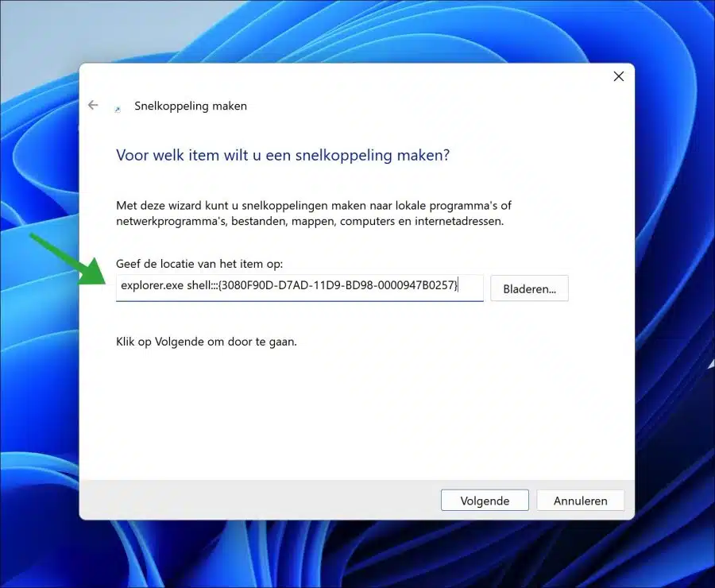Click the 'Snelkoppeling maken' title text

pos(191,106)
